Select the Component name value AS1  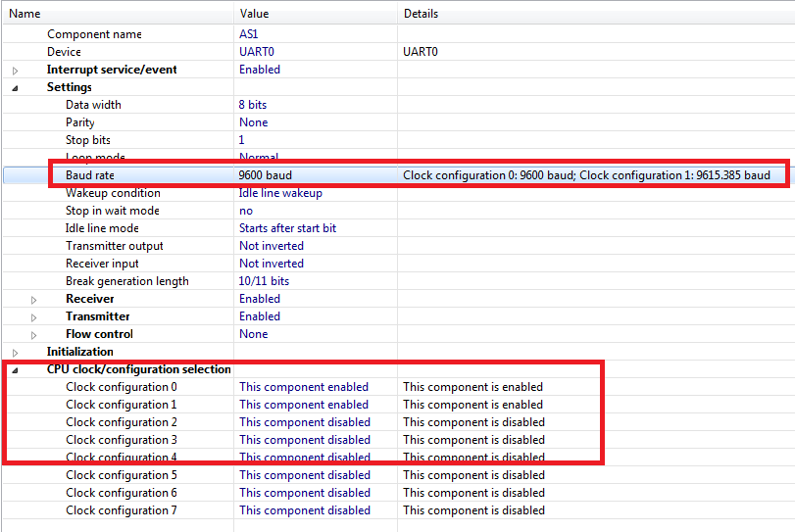tap(248, 34)
